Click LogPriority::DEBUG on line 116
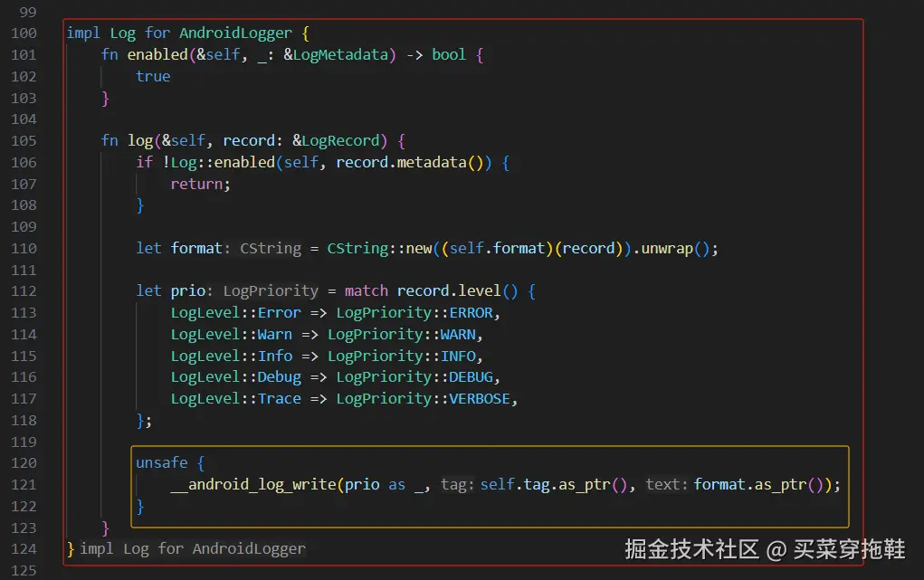 click(x=414, y=377)
